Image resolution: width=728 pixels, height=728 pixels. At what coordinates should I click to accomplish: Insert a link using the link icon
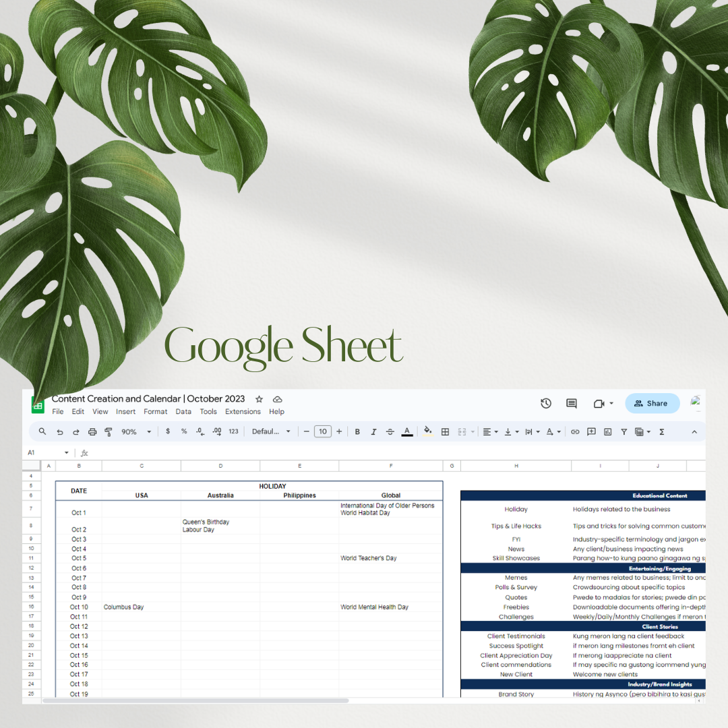575,432
